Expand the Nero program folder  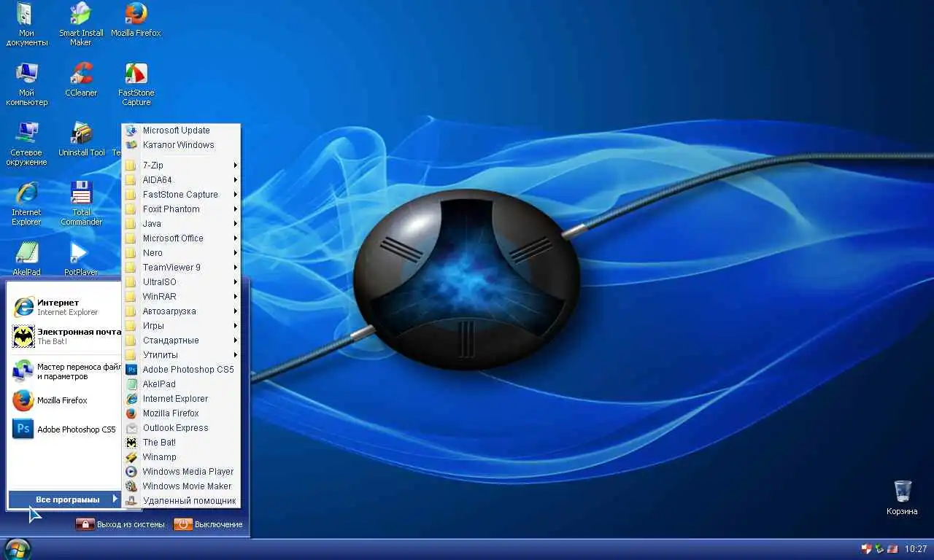click(x=182, y=253)
